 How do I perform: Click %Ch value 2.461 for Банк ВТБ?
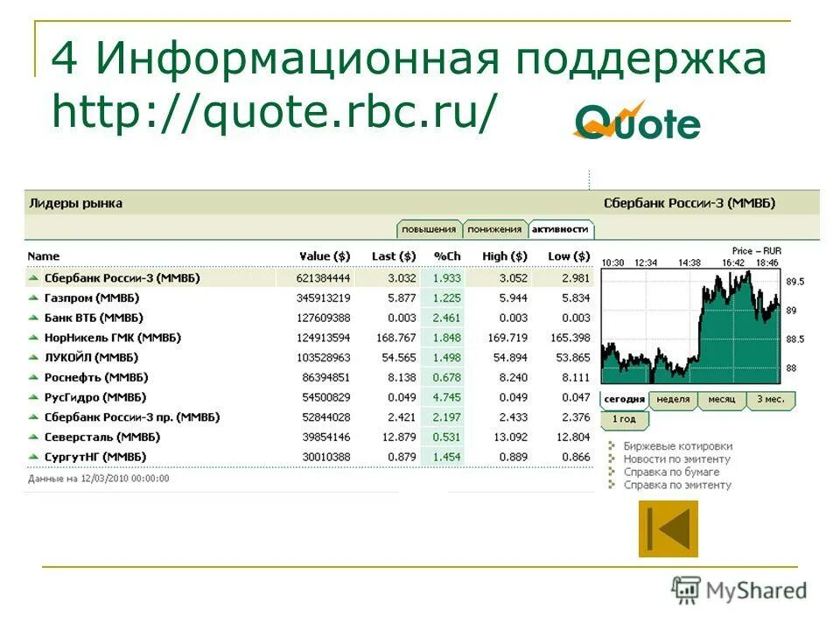pos(446,317)
